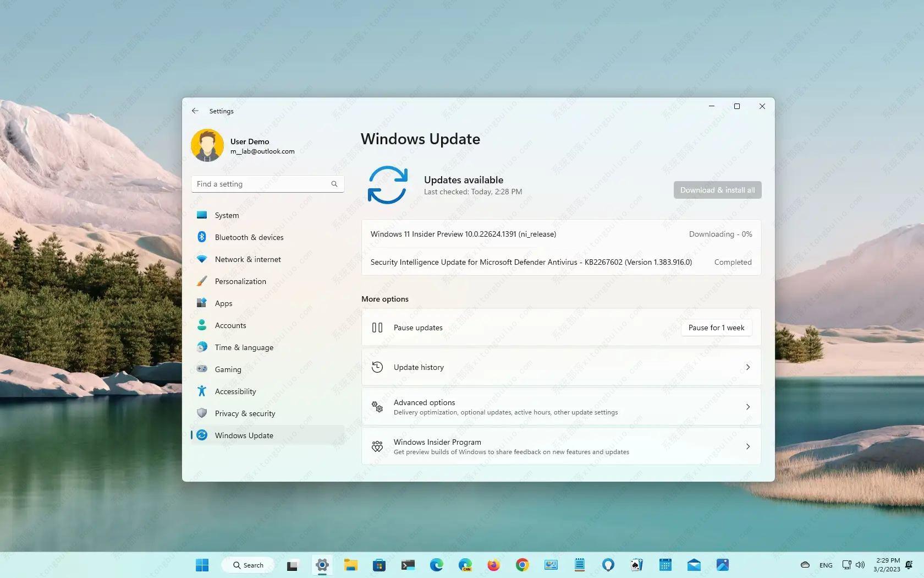Click Download & install all
The height and width of the screenshot is (578, 924).
point(717,190)
